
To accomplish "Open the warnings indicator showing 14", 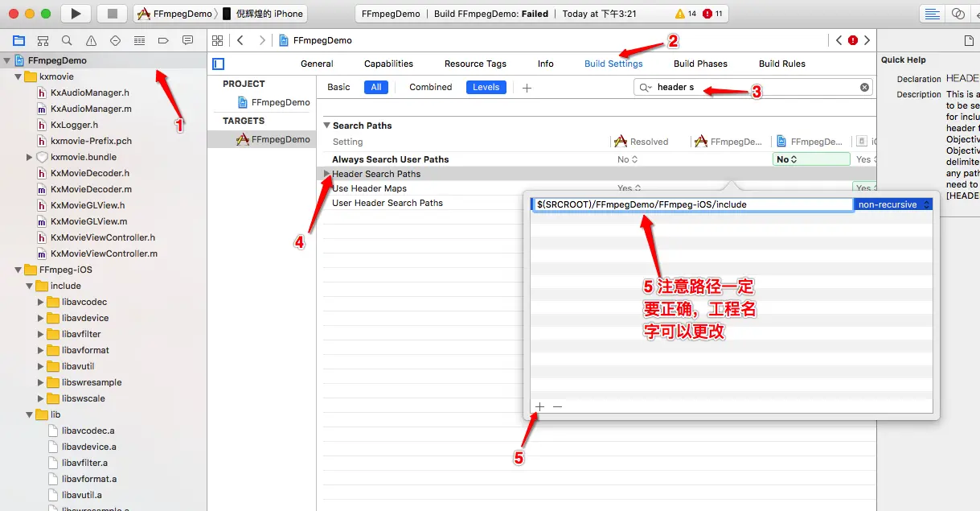I will click(686, 14).
